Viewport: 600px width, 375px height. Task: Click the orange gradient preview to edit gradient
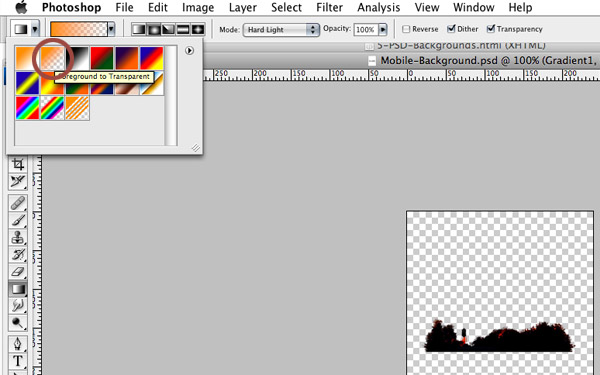click(78, 29)
